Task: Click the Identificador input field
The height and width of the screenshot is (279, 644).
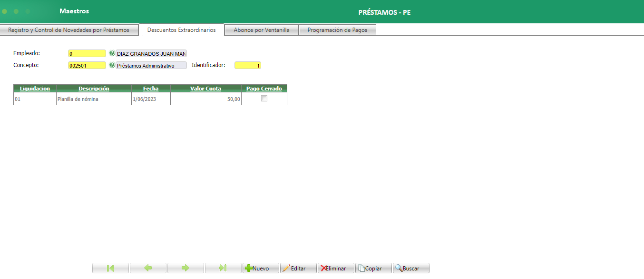Action: 248,66
